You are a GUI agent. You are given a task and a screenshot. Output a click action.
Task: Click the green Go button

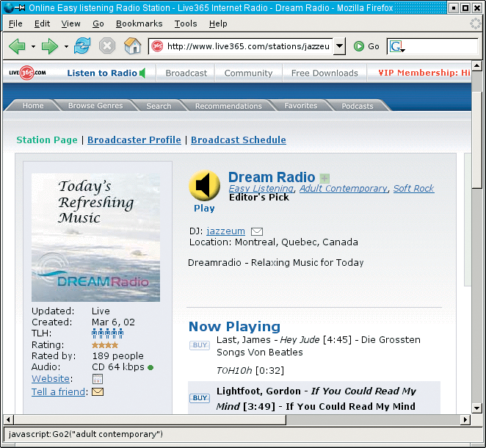point(366,46)
